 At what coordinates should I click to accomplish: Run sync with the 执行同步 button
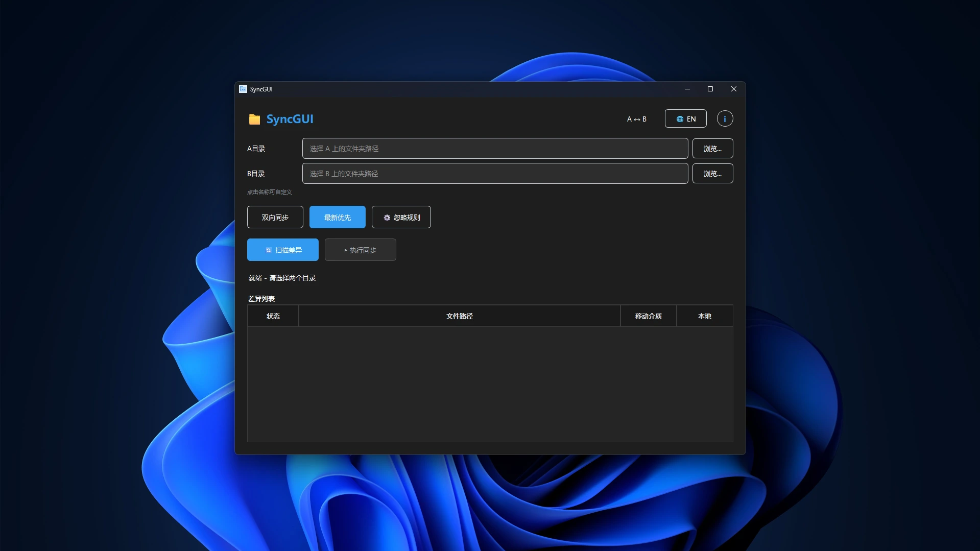tap(361, 250)
